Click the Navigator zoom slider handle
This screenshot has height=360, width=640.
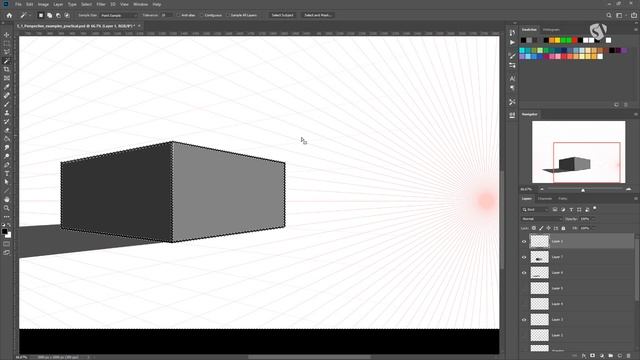583,190
